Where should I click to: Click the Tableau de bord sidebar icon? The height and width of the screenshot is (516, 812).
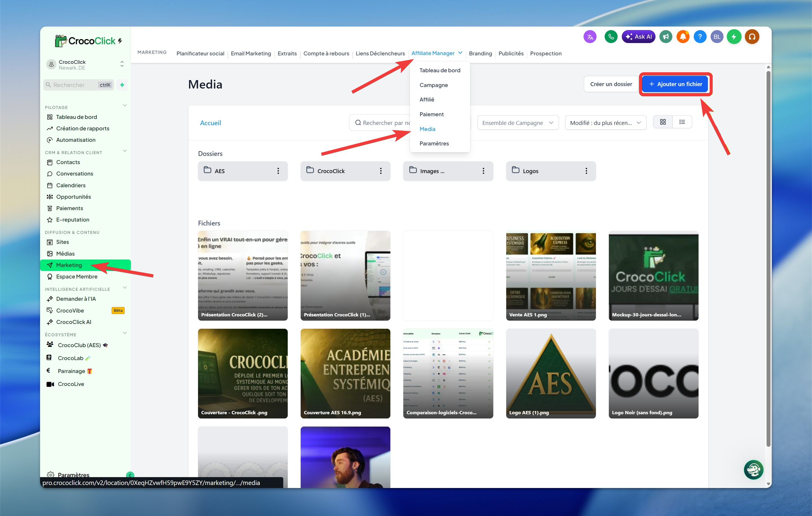pyautogui.click(x=50, y=117)
